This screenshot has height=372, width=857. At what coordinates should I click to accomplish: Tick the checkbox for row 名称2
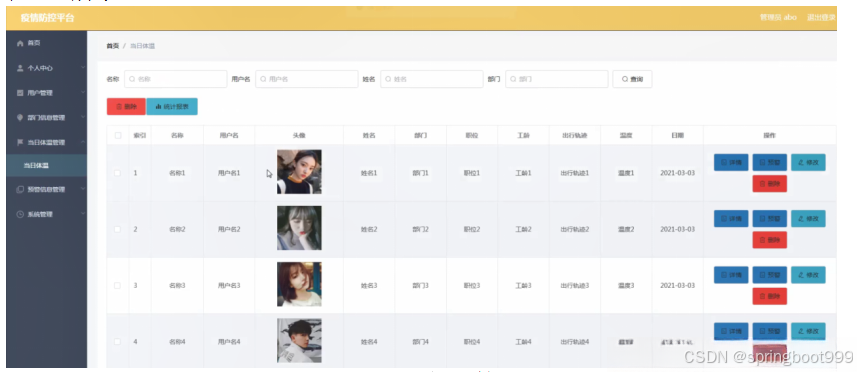click(118, 229)
